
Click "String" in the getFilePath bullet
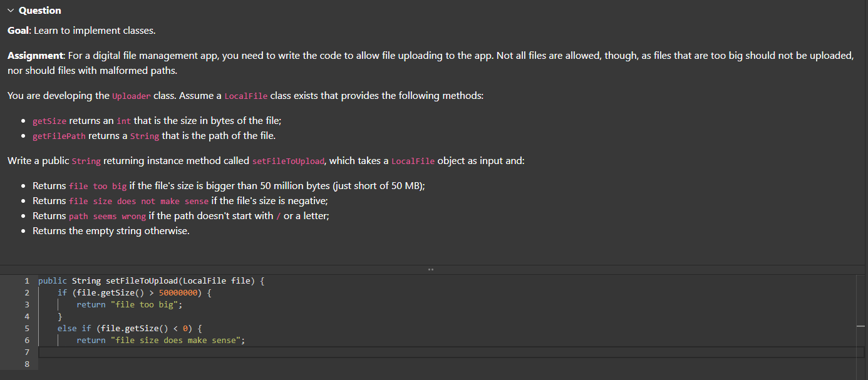145,136
